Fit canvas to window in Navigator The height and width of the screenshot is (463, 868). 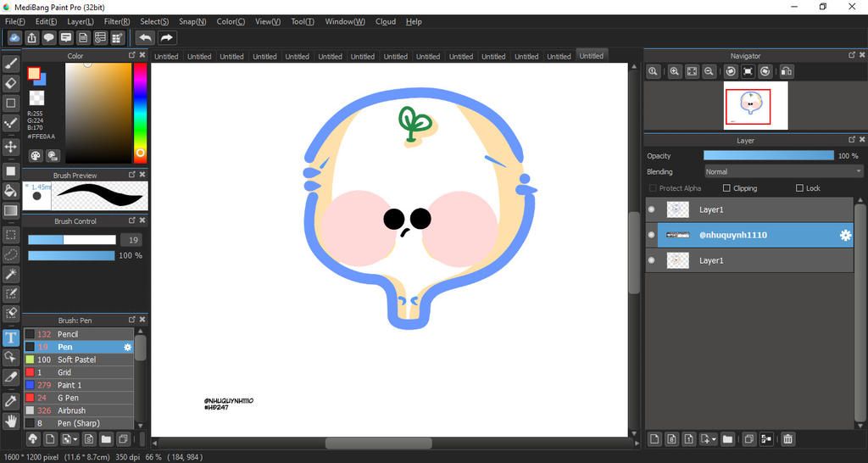tap(692, 71)
